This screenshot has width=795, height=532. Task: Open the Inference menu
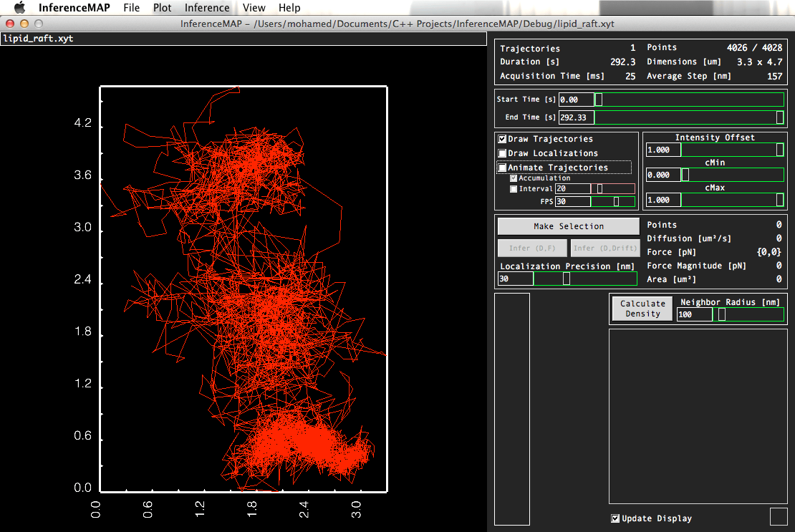[207, 8]
